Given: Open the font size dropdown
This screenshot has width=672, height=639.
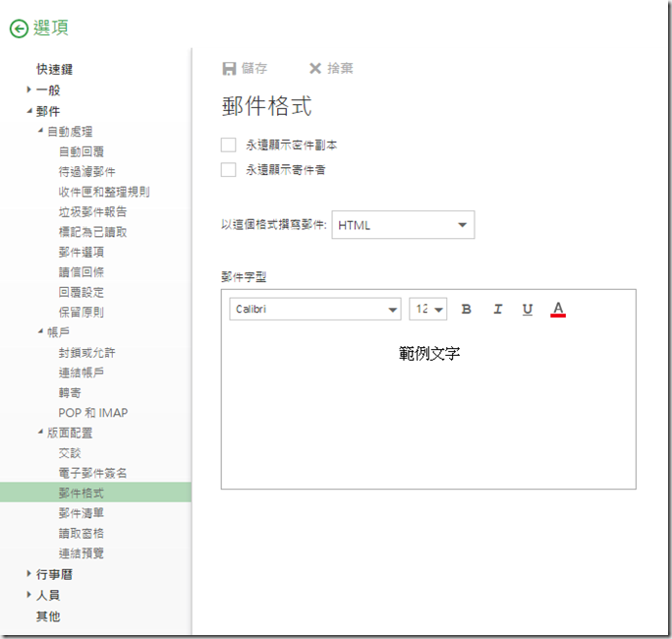Looking at the screenshot, I should click(427, 310).
